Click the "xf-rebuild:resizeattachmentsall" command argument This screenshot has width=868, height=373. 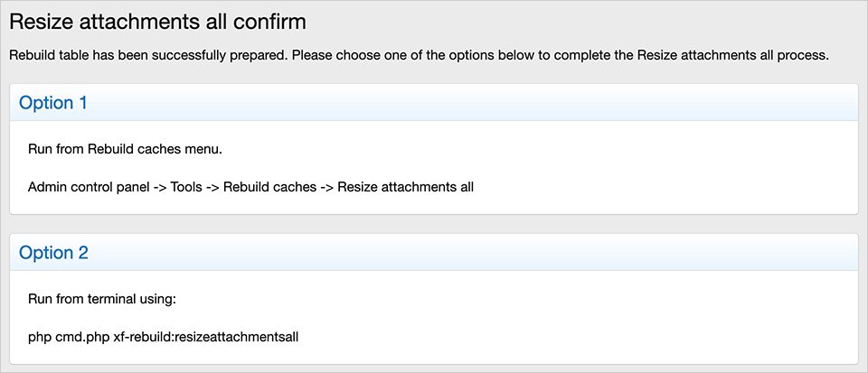[206, 337]
